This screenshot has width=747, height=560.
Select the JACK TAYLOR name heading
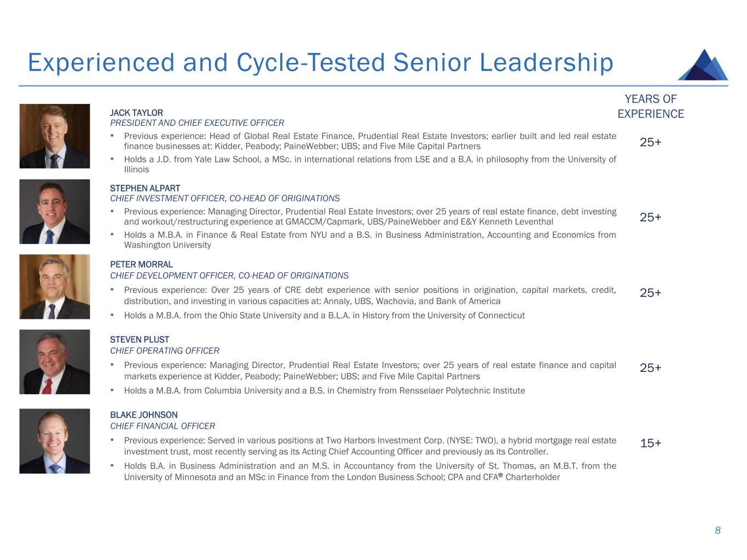pyautogui.click(x=136, y=113)
